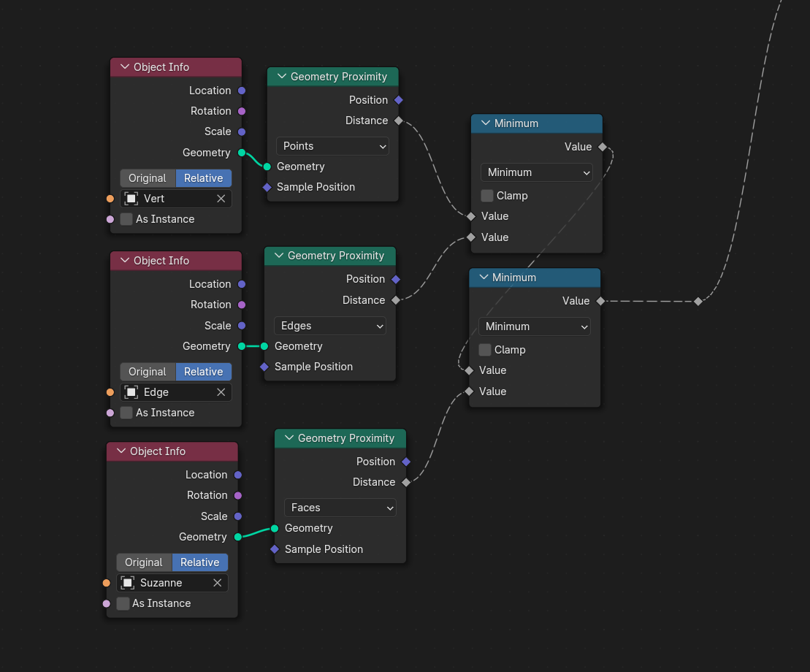Click Geometry input socket on Edges proximity node

point(264,346)
